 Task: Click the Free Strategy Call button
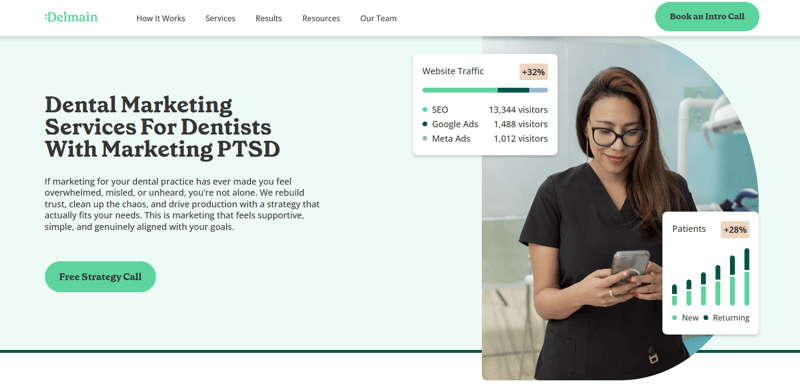(101, 277)
